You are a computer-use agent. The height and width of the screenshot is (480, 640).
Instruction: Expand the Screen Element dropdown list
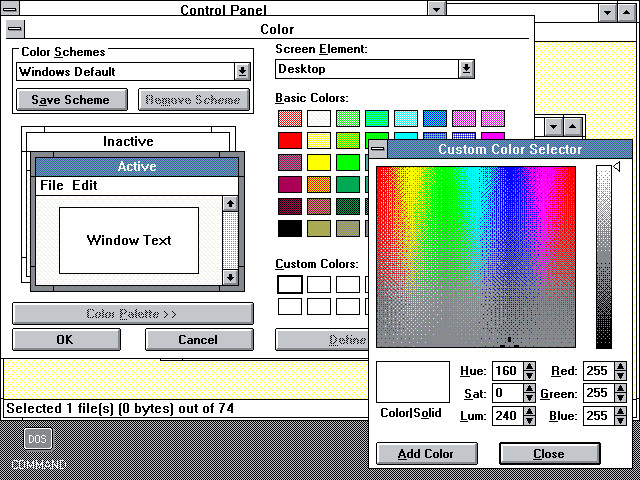tap(466, 69)
